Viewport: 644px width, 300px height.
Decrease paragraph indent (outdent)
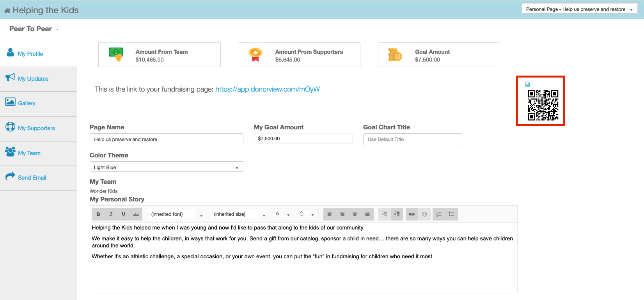[x=384, y=214]
